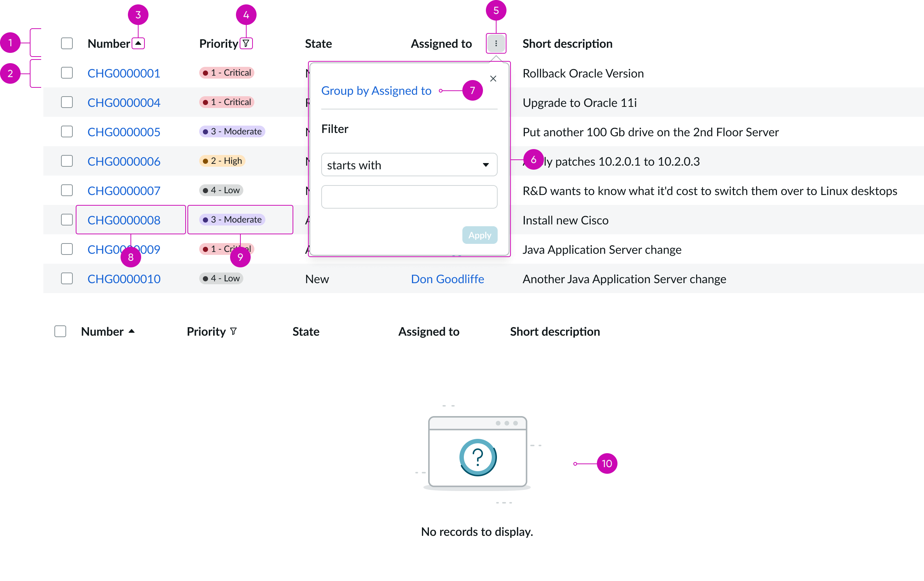Click sort arrow in lower table Number header
This screenshot has height=581, width=924.
tap(132, 331)
